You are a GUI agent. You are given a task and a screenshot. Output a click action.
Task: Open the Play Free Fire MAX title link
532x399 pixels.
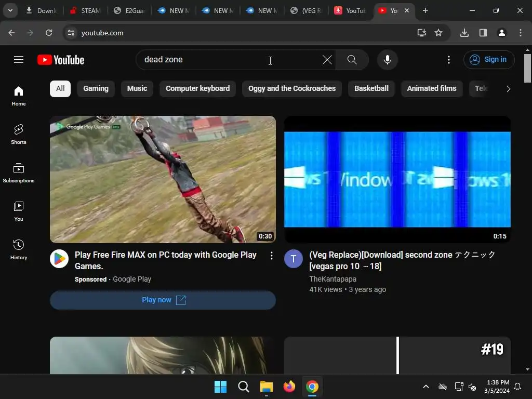pos(166,261)
